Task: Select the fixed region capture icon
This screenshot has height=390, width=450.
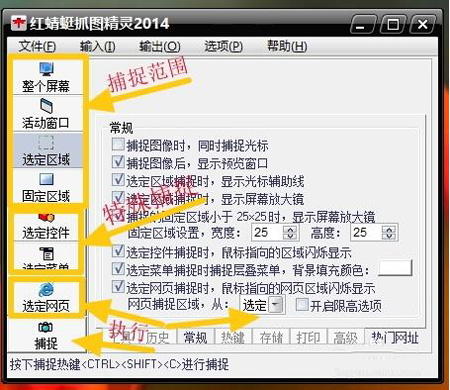Action: pyautogui.click(x=46, y=179)
